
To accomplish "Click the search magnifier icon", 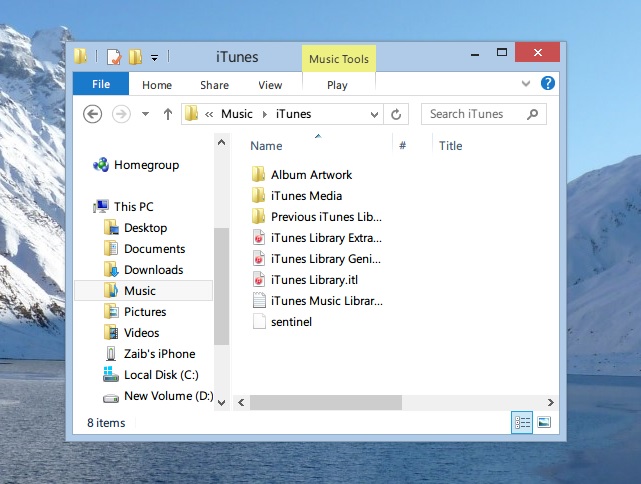I will (x=532, y=114).
